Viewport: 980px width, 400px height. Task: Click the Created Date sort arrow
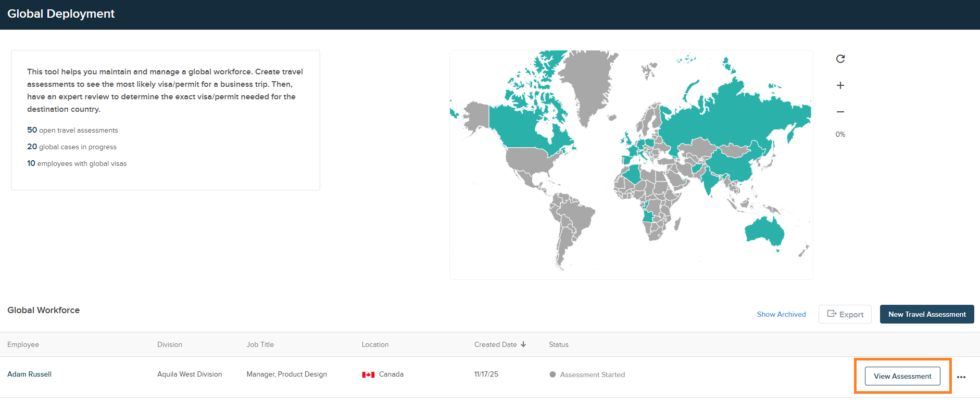click(x=523, y=344)
